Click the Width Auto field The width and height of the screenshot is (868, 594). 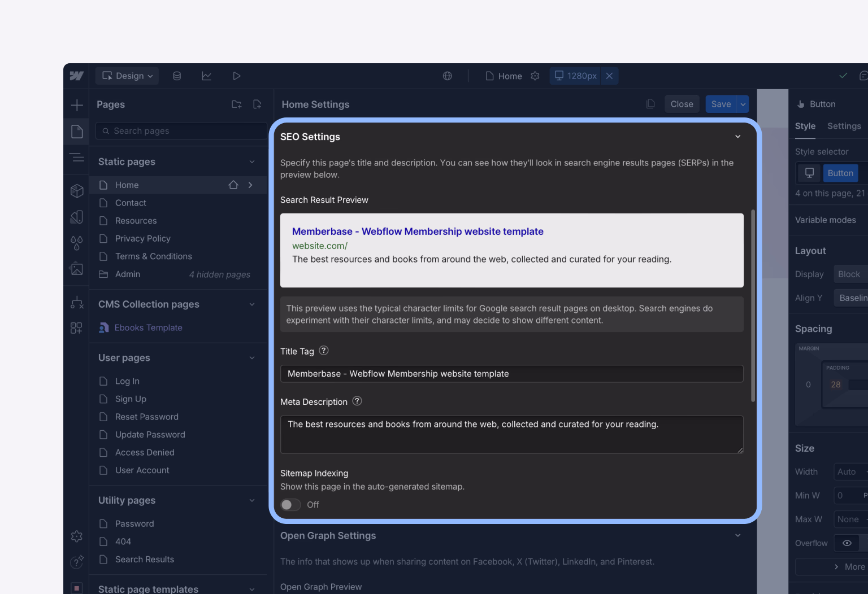[851, 471]
